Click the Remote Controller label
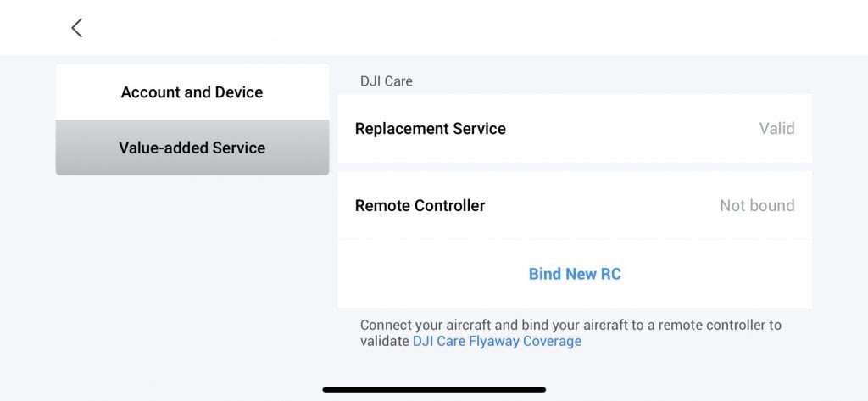Screen dimensions: 868x401 (x=420, y=205)
